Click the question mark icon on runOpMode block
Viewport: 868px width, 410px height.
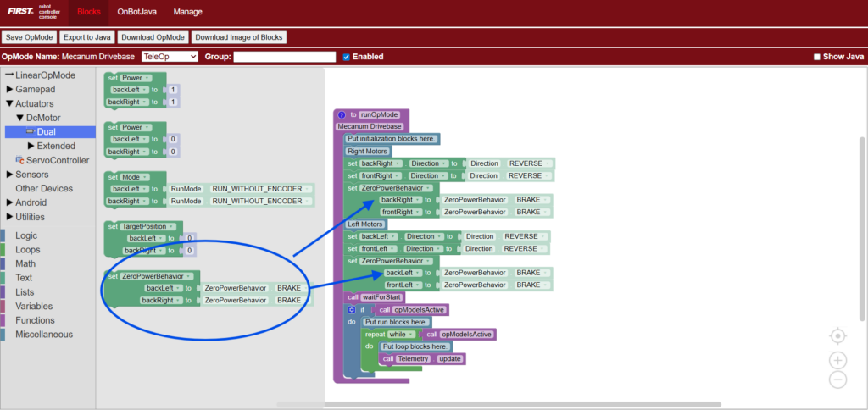[342, 115]
